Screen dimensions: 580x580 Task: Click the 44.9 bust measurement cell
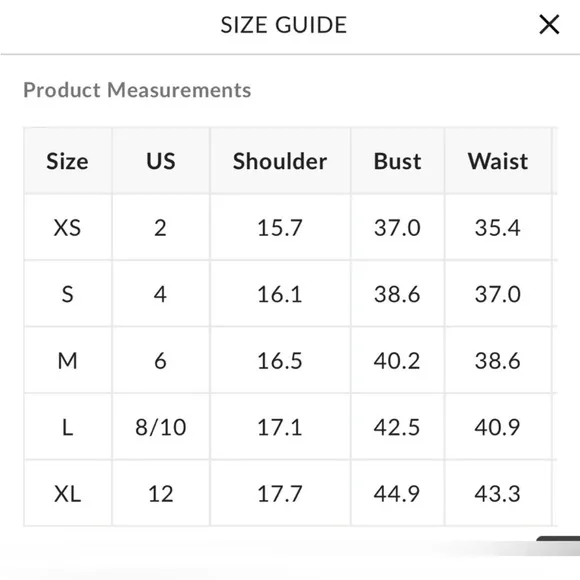pyautogui.click(x=397, y=493)
